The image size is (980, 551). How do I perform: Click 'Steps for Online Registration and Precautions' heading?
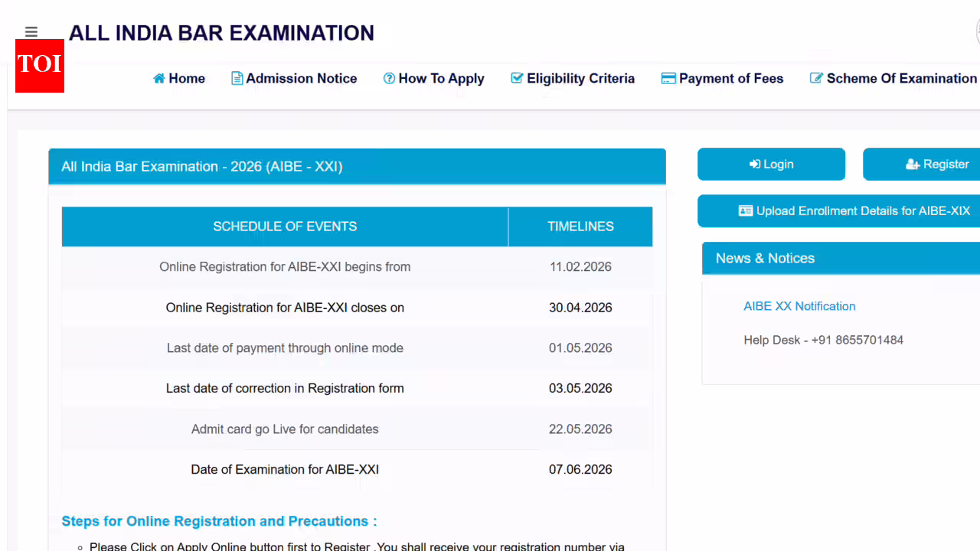(219, 521)
